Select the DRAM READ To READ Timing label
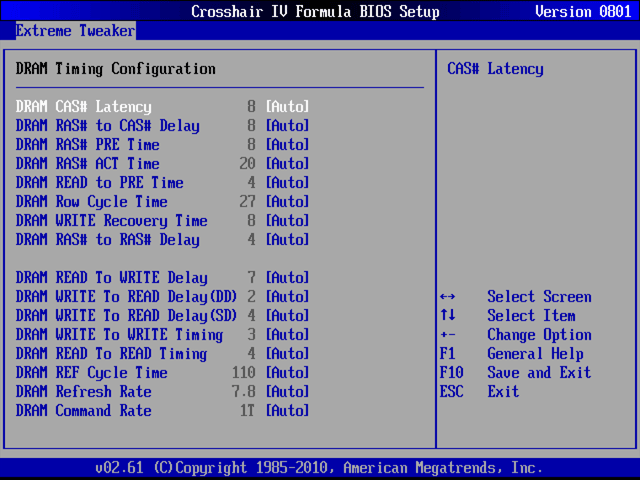This screenshot has width=640, height=480. coord(112,353)
